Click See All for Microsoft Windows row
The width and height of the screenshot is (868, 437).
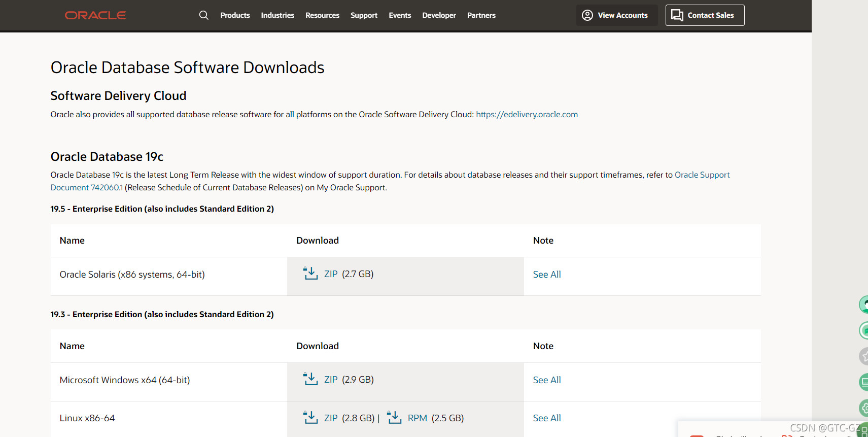point(547,380)
